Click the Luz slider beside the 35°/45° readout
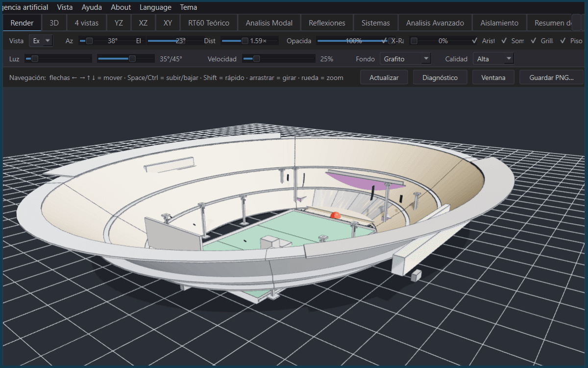This screenshot has width=588, height=368. 125,59
